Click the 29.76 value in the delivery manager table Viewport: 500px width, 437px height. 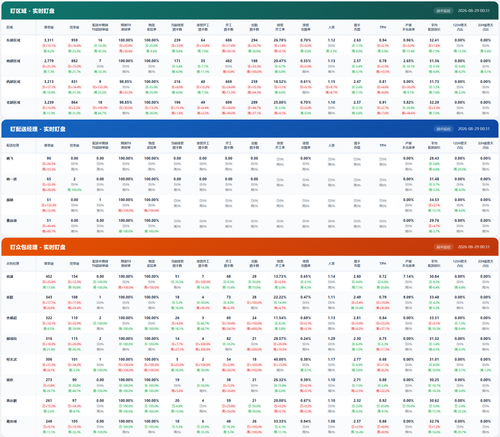pos(434,220)
